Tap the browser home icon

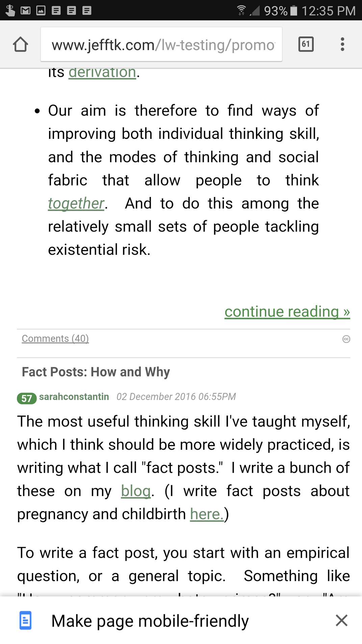coord(20,45)
